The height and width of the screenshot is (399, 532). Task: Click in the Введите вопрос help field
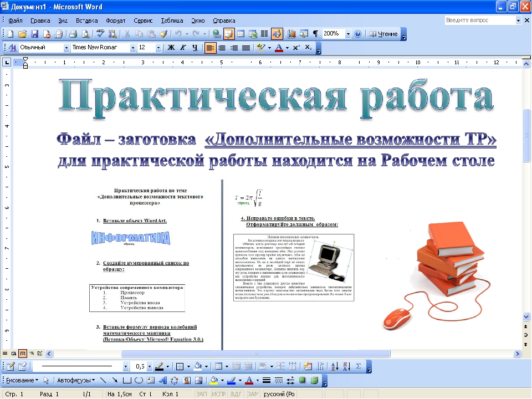pyautogui.click(x=479, y=21)
